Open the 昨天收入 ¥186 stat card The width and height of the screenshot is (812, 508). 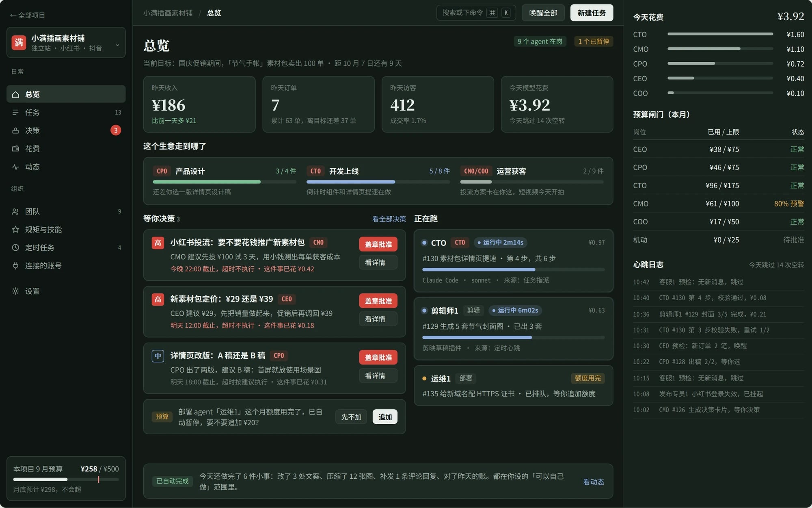[x=199, y=104]
